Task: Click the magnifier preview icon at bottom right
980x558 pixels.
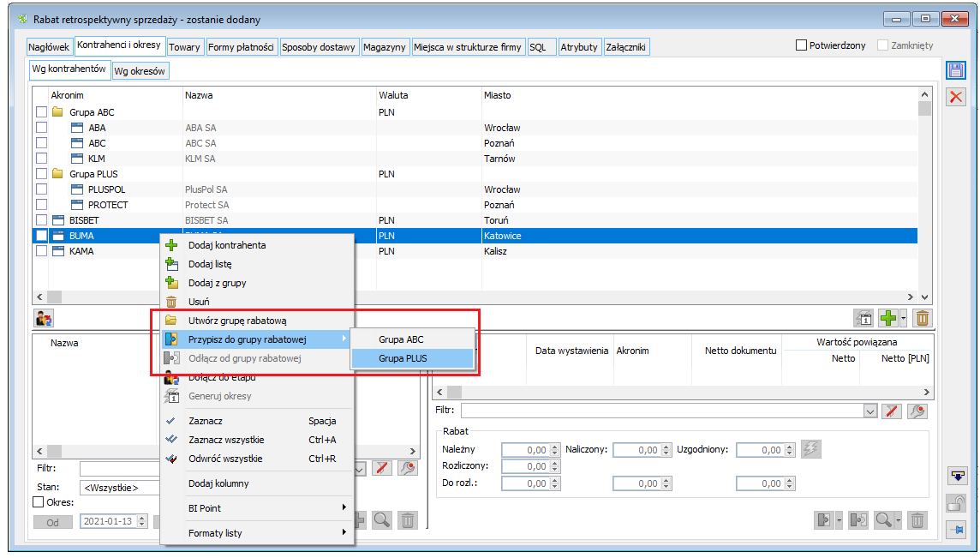Action: coord(883,519)
